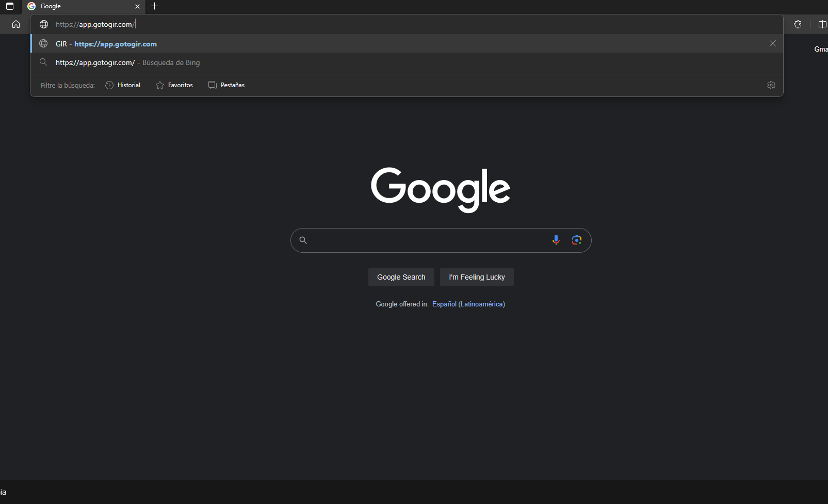Close the Google tab

point(137,6)
